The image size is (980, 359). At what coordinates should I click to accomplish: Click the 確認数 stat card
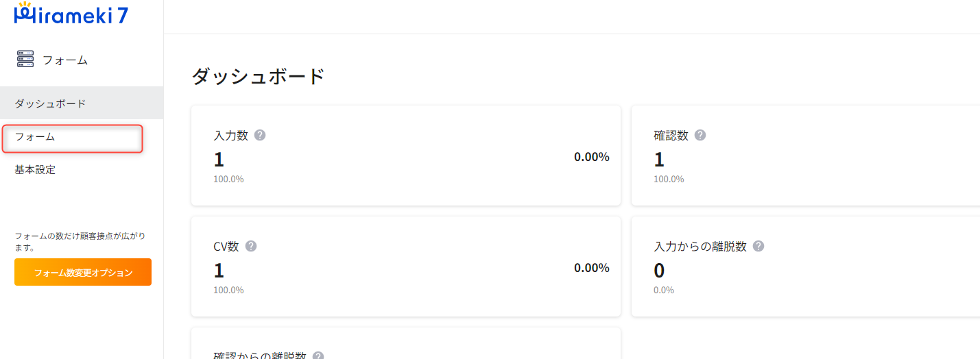click(x=806, y=156)
